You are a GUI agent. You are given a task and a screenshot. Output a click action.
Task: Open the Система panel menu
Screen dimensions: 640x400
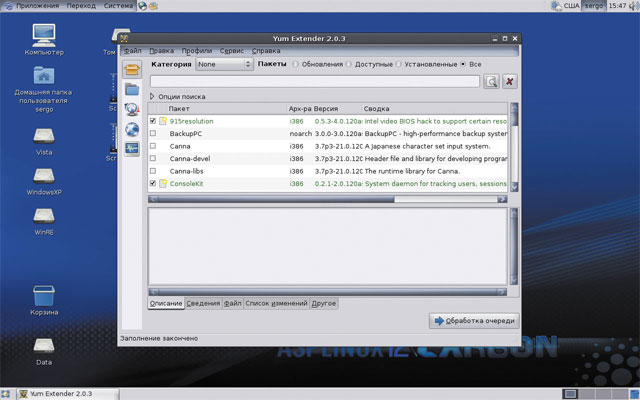click(x=118, y=6)
